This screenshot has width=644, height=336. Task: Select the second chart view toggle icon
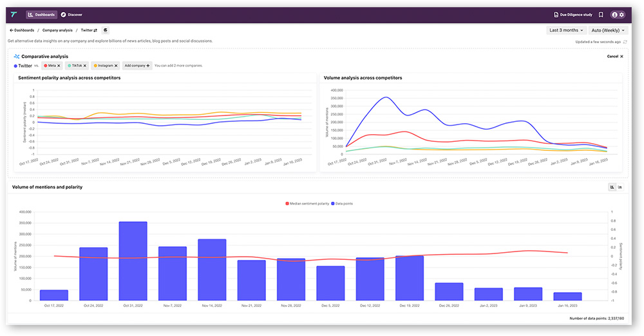pyautogui.click(x=620, y=187)
